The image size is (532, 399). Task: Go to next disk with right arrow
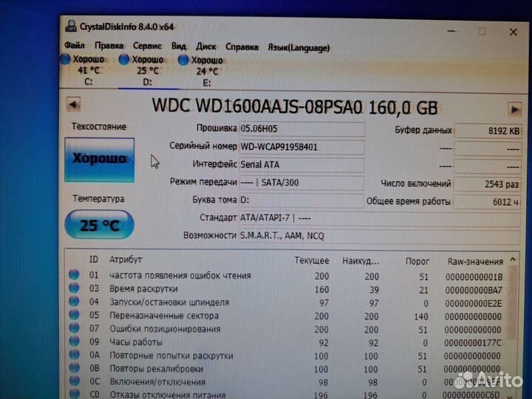(x=514, y=109)
